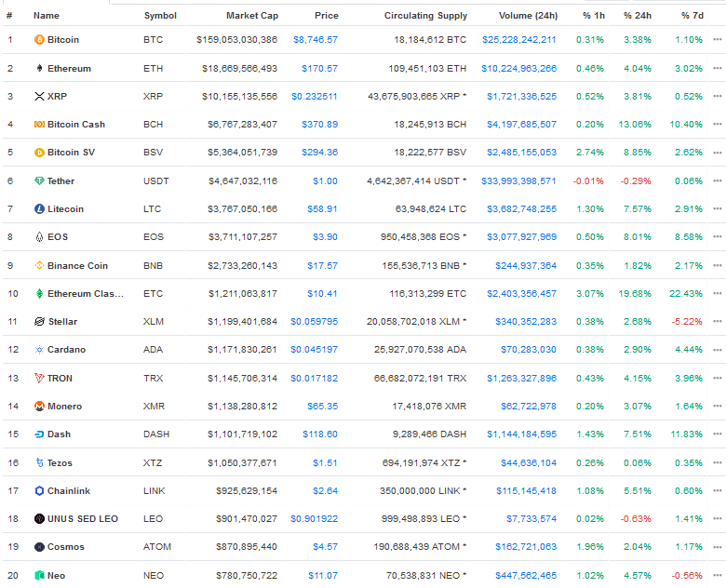The height and width of the screenshot is (588, 727).
Task: Select Bitcoin market cap value $159,053,030,386
Action: click(236, 40)
